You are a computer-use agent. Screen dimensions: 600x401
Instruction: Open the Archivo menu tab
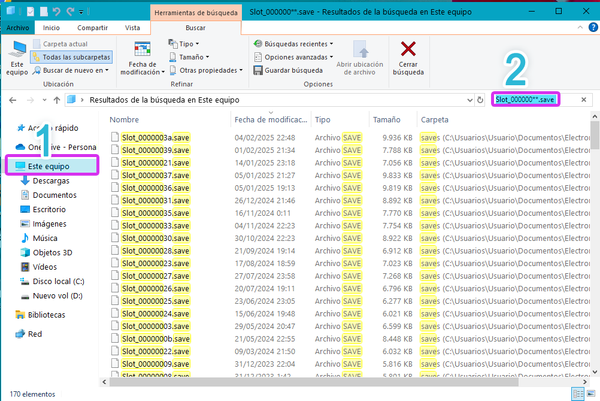tap(18, 28)
